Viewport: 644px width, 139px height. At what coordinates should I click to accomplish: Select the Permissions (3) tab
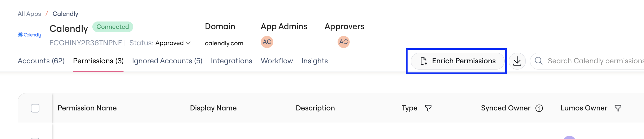[98, 61]
